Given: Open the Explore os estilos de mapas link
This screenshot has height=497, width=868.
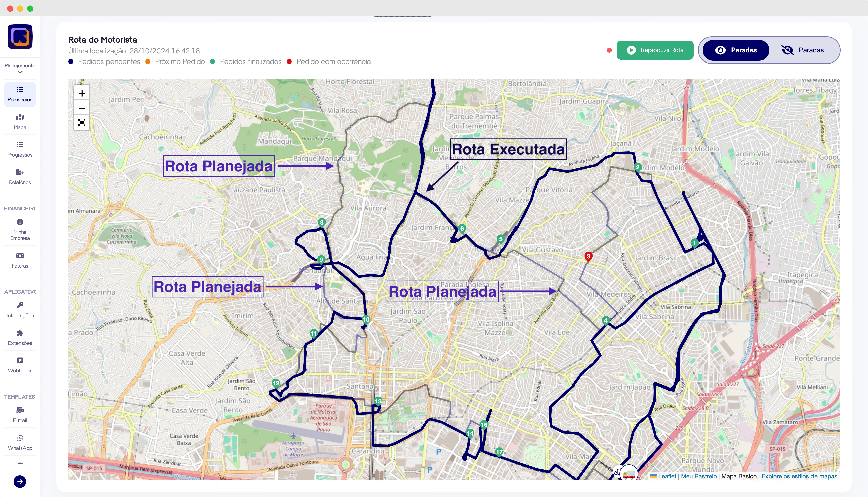Looking at the screenshot, I should point(799,476).
